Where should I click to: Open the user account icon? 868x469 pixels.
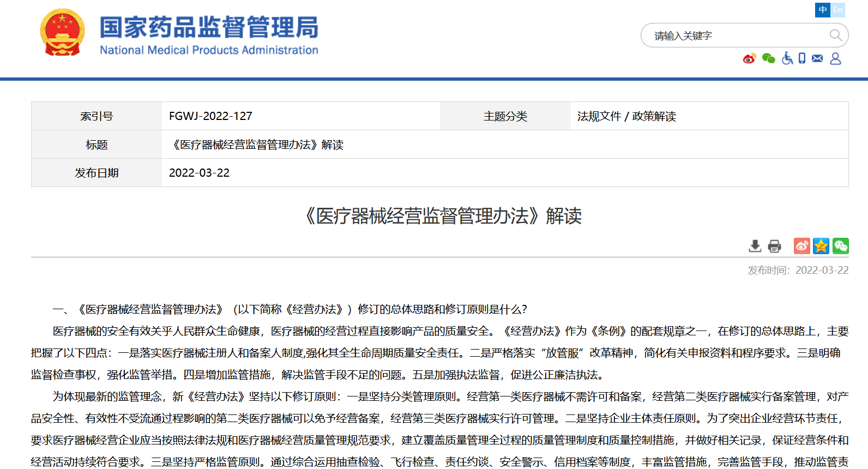(835, 58)
